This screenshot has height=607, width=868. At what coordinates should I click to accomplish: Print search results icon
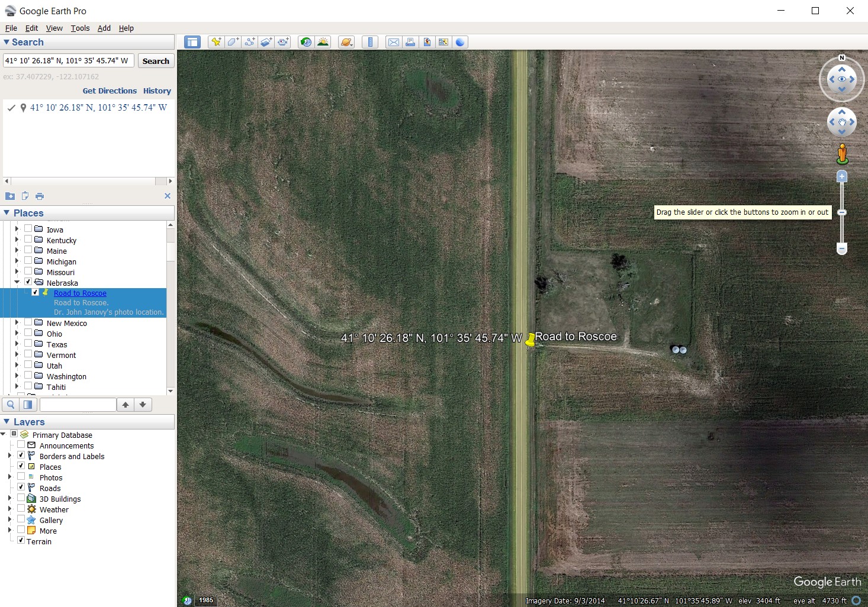(40, 196)
